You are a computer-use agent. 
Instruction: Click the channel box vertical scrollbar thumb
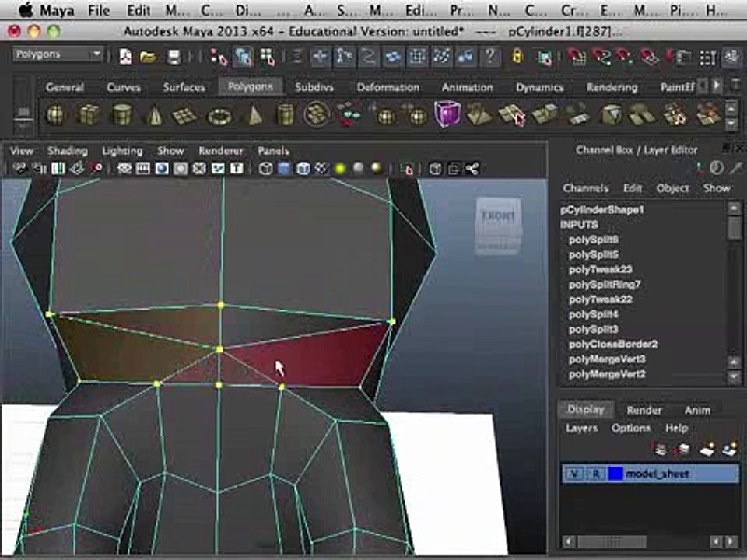734,229
